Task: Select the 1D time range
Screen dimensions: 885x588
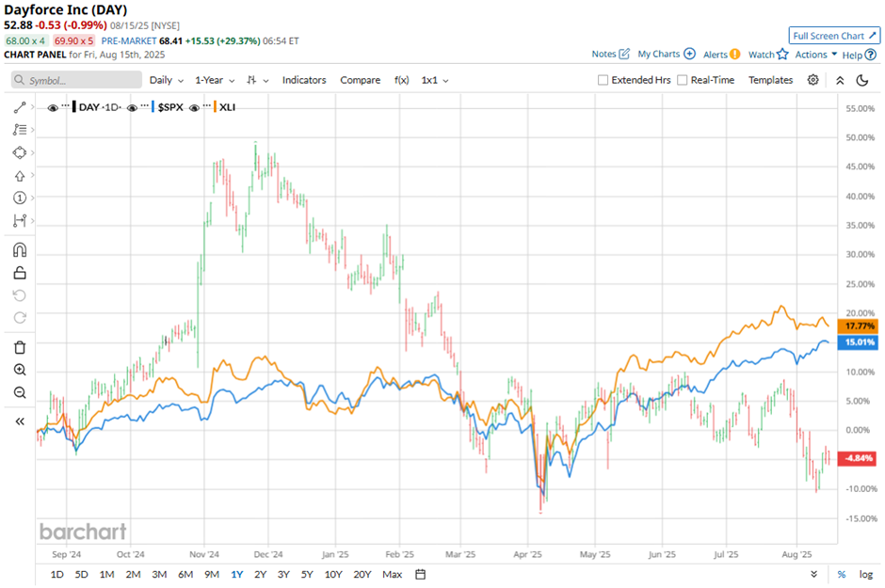Action: pos(57,575)
